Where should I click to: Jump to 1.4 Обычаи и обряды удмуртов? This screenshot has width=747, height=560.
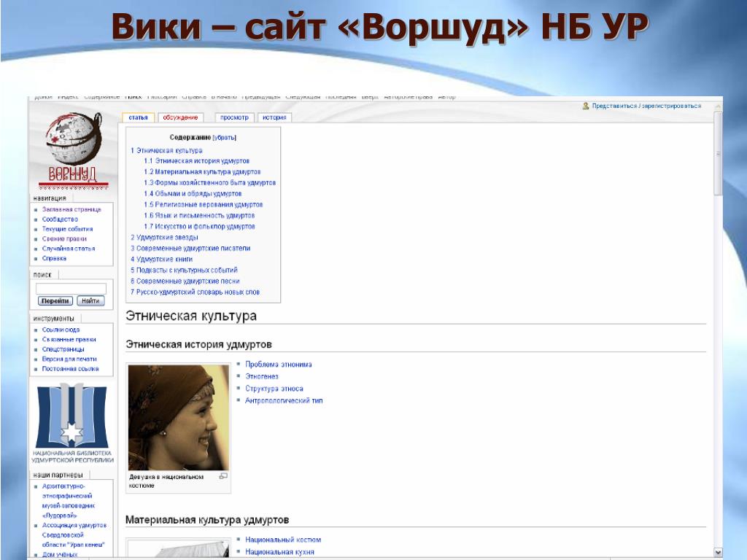pos(193,194)
